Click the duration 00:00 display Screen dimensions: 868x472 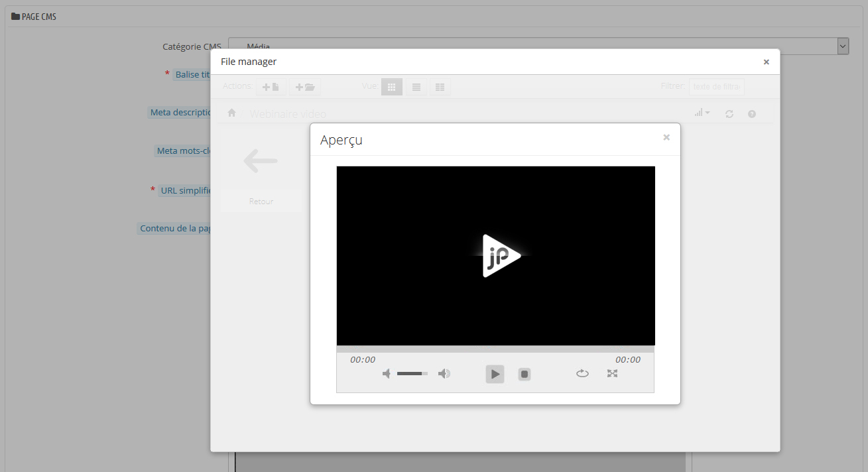tap(628, 360)
